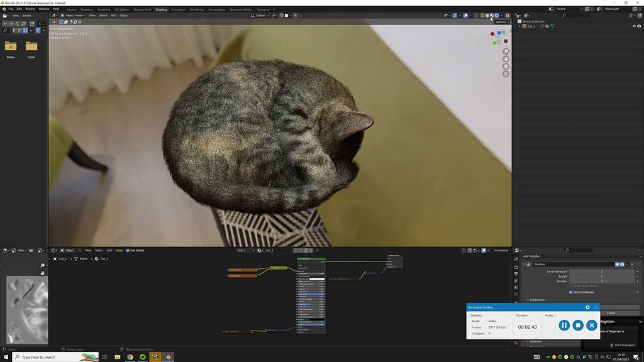Hide Cat_1 with the eye toggle
This screenshot has width=644, height=362.
[x=633, y=26]
